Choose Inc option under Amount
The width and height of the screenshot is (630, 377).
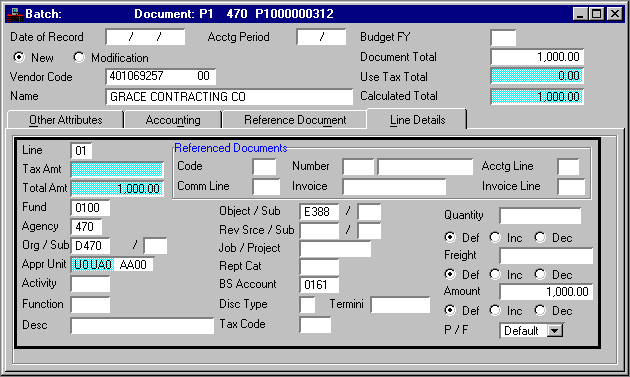495,311
